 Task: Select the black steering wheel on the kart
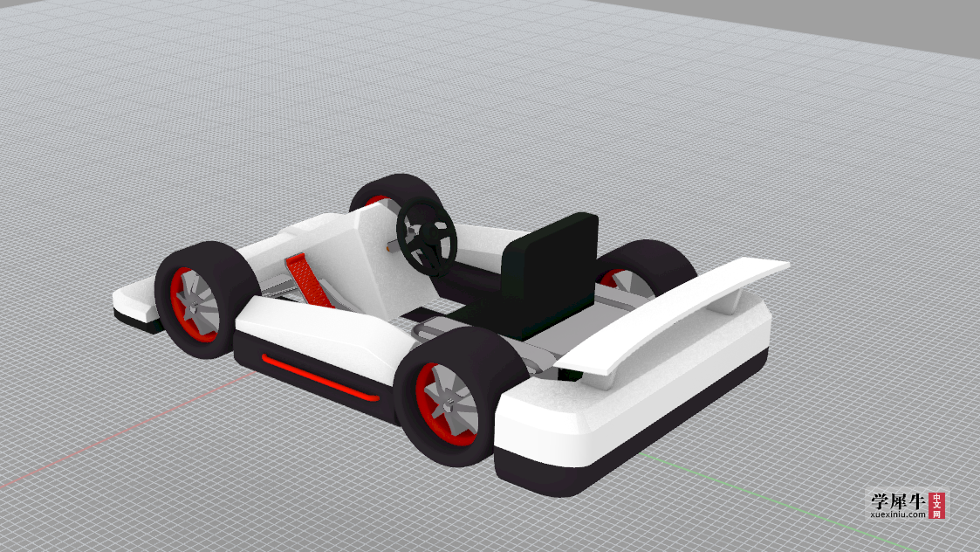pos(426,238)
